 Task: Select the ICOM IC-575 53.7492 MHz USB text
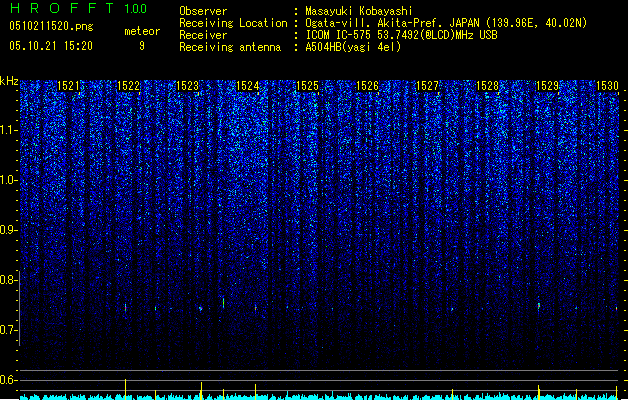(401, 35)
